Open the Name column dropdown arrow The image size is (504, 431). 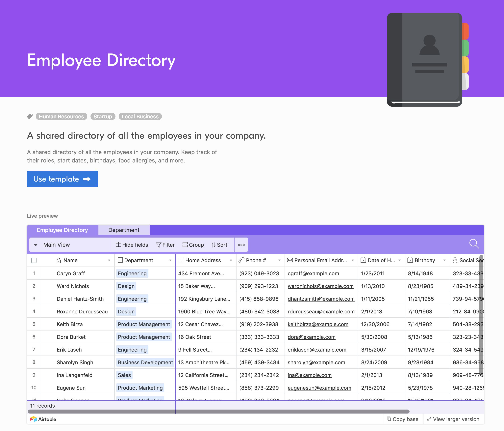(x=109, y=260)
